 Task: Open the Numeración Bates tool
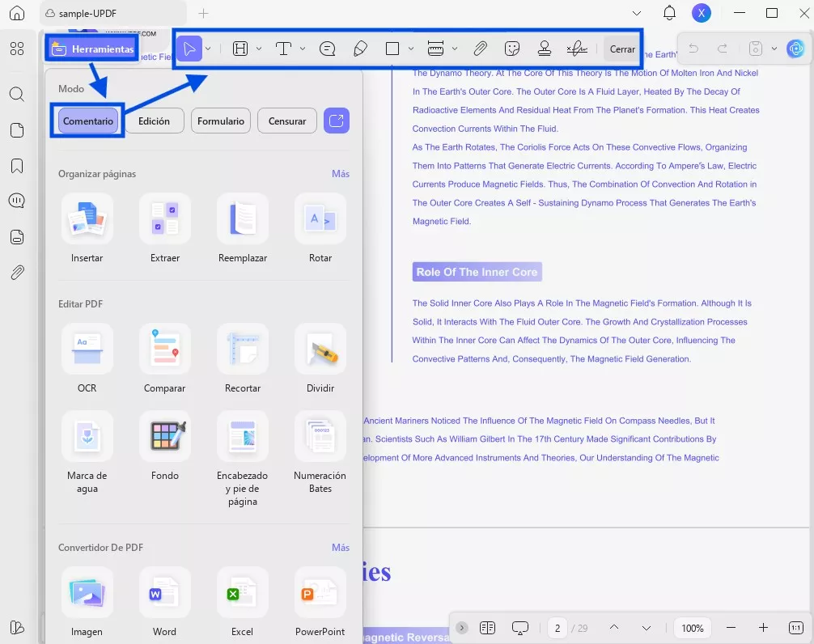pyautogui.click(x=320, y=452)
